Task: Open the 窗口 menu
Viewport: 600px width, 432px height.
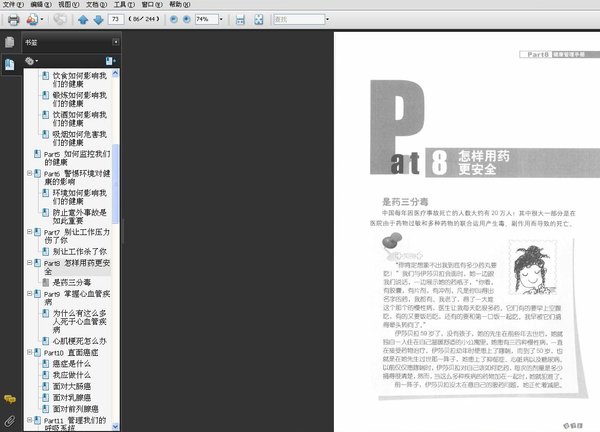Action: click(x=152, y=4)
